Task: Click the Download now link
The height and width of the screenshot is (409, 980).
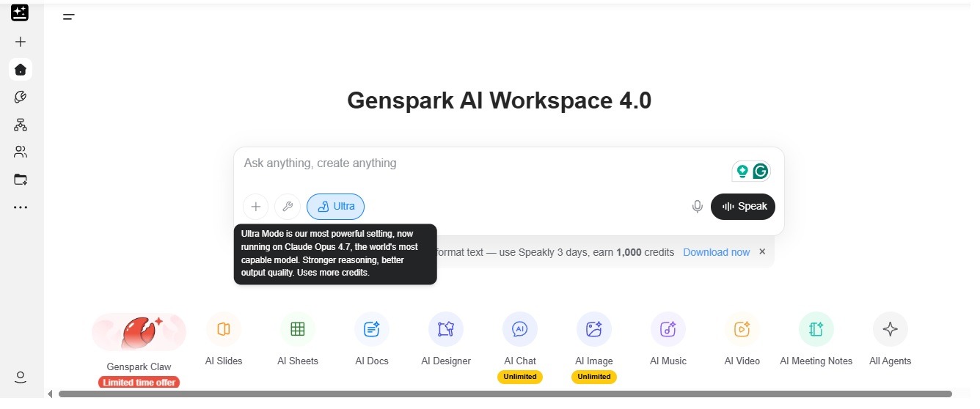Action: pyautogui.click(x=716, y=252)
